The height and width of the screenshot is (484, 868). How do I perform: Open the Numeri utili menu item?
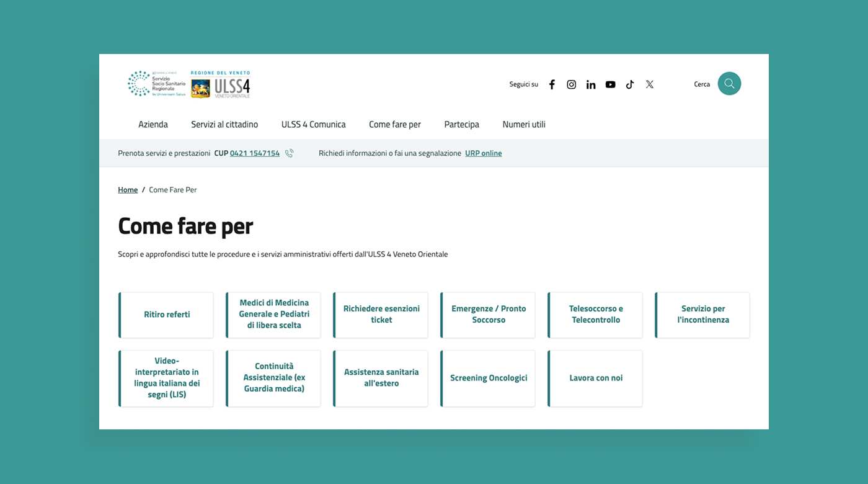[524, 124]
